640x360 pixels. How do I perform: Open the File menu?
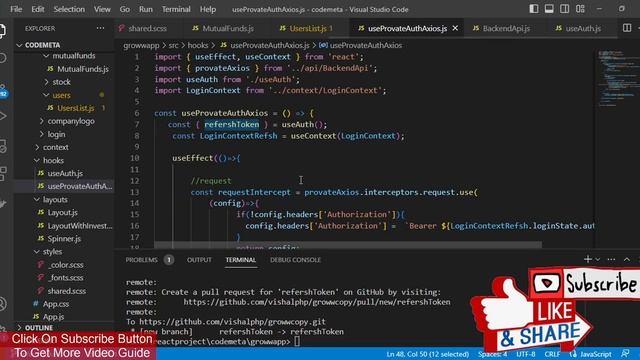pyautogui.click(x=16, y=9)
